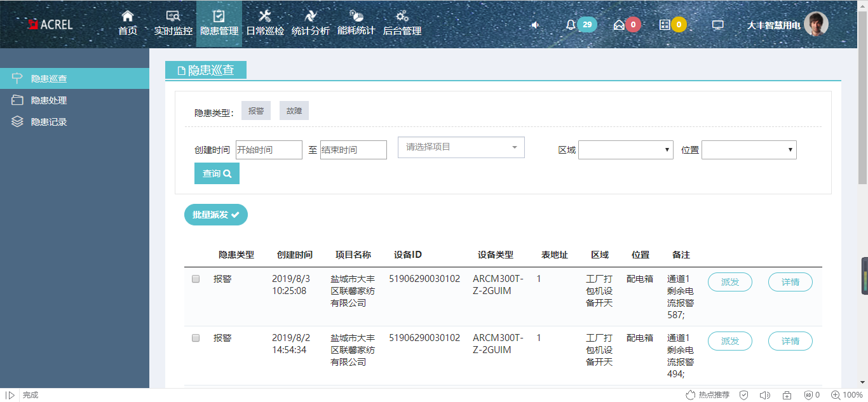
Task: Open the 请选择项目 project dropdown
Action: (461, 147)
